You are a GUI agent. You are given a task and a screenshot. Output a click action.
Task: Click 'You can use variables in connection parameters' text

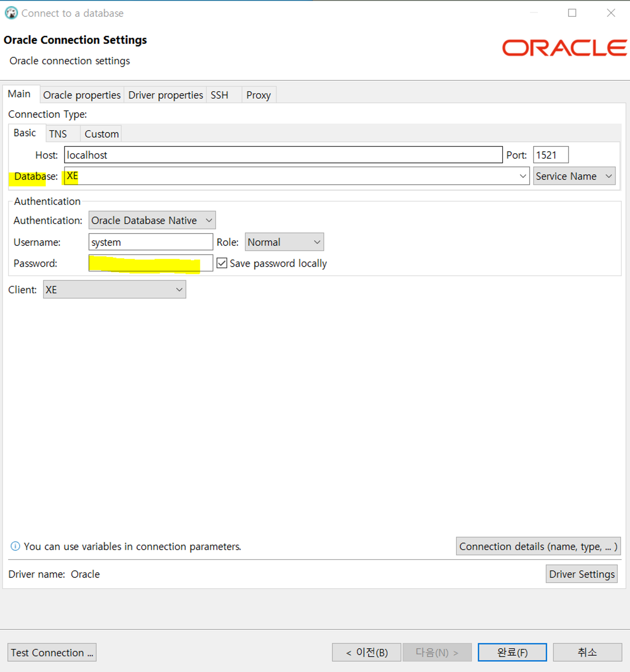[132, 546]
